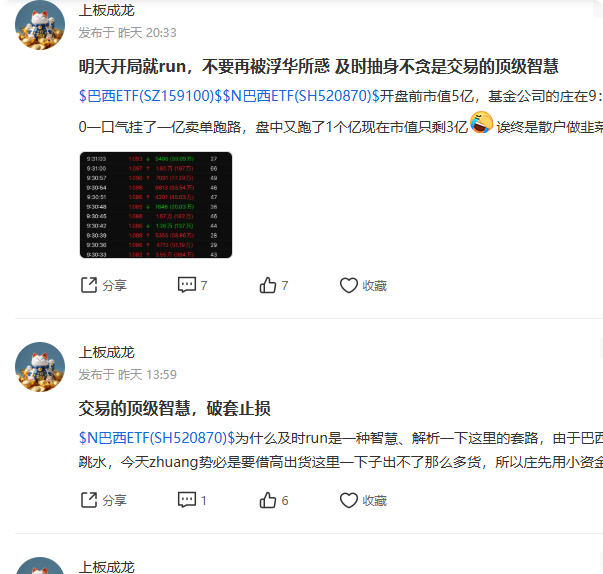The height and width of the screenshot is (574, 603).
Task: Click the 发布于 昨天 20:33 timestamp
Action: pos(127,33)
